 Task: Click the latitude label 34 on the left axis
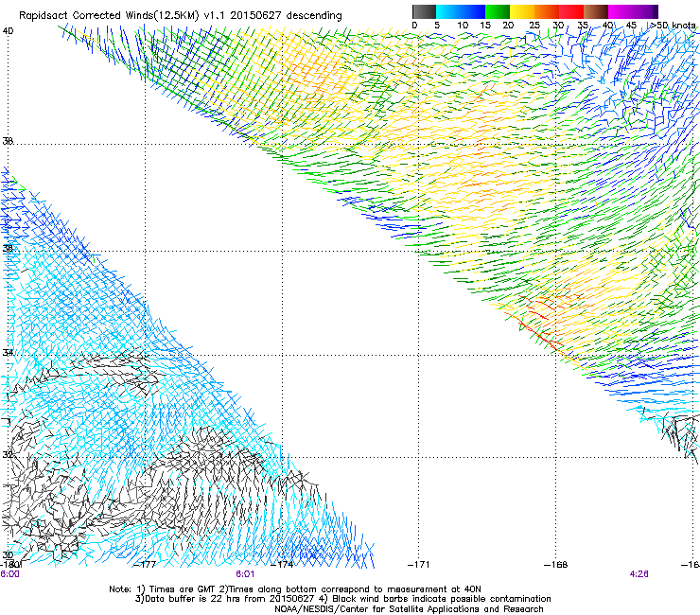tap(8, 353)
